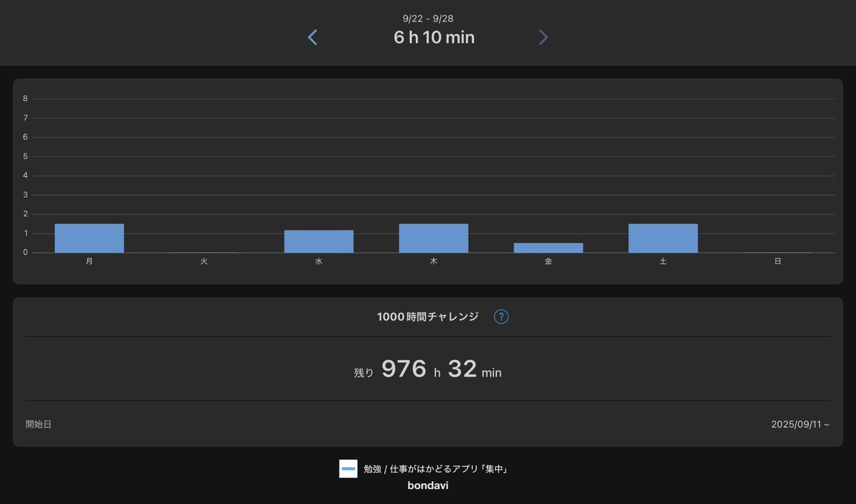Click the 月 axis label
This screenshot has height=504, width=856.
pyautogui.click(x=89, y=262)
